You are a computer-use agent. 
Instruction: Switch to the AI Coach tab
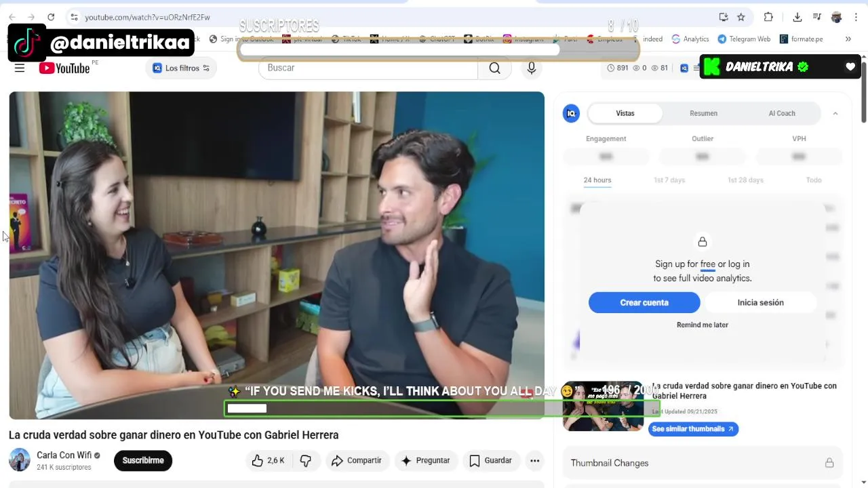coord(782,113)
